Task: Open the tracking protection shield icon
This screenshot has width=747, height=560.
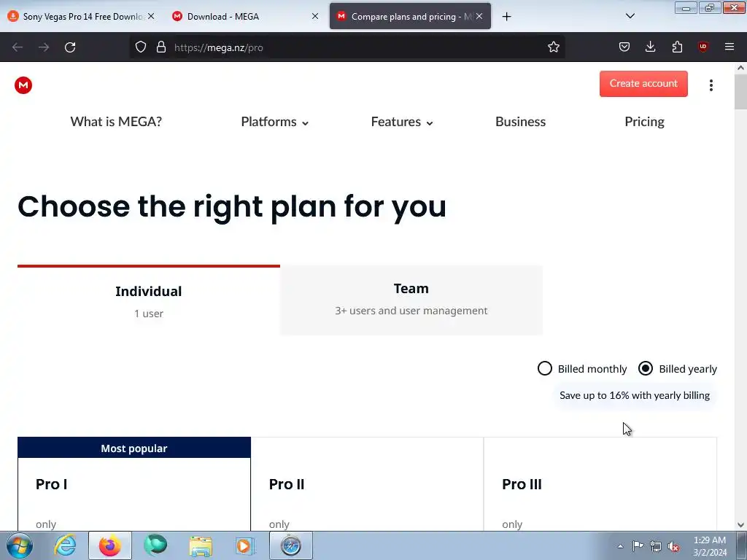Action: 141,47
